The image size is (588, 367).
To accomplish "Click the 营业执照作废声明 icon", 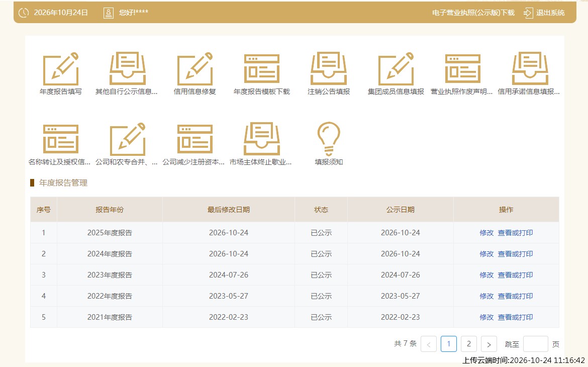I will 463,69.
